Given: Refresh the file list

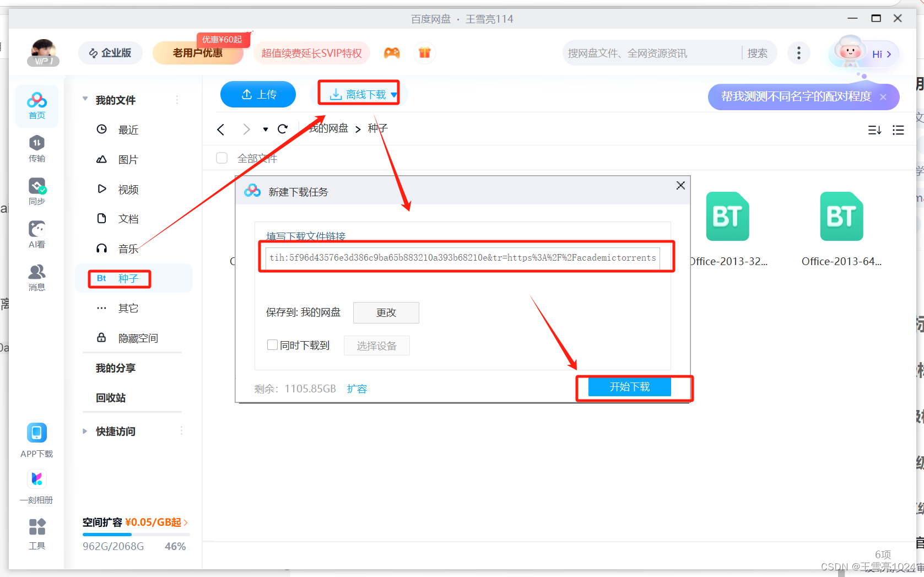Looking at the screenshot, I should 283,129.
